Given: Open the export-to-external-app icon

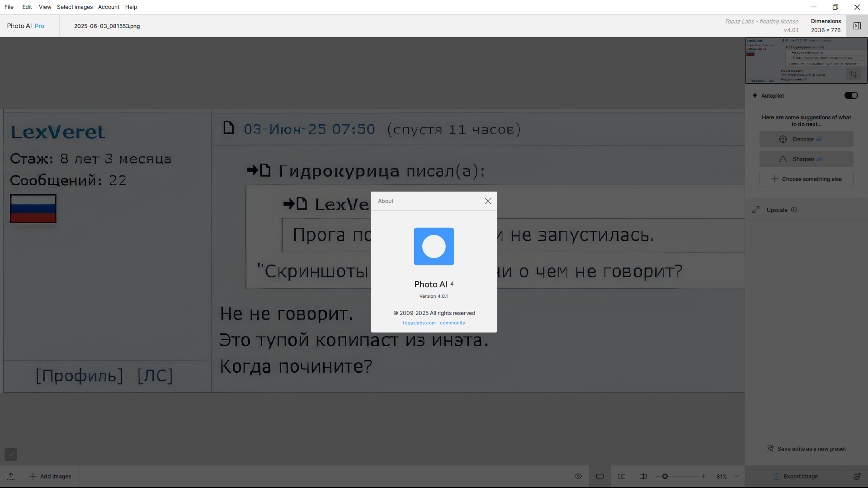Looking at the screenshot, I should (x=857, y=476).
